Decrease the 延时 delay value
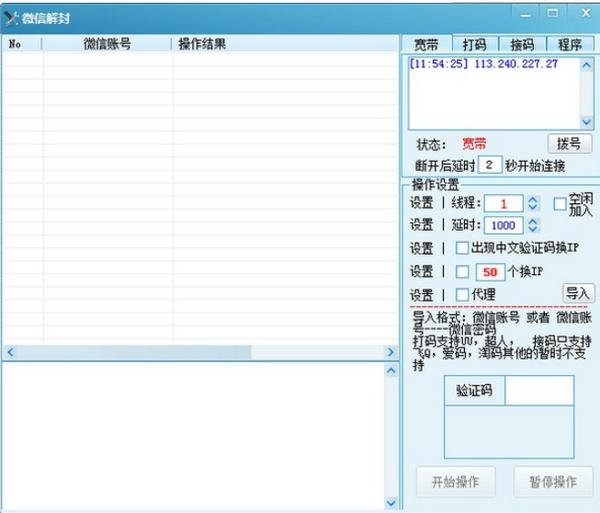 pos(533,230)
